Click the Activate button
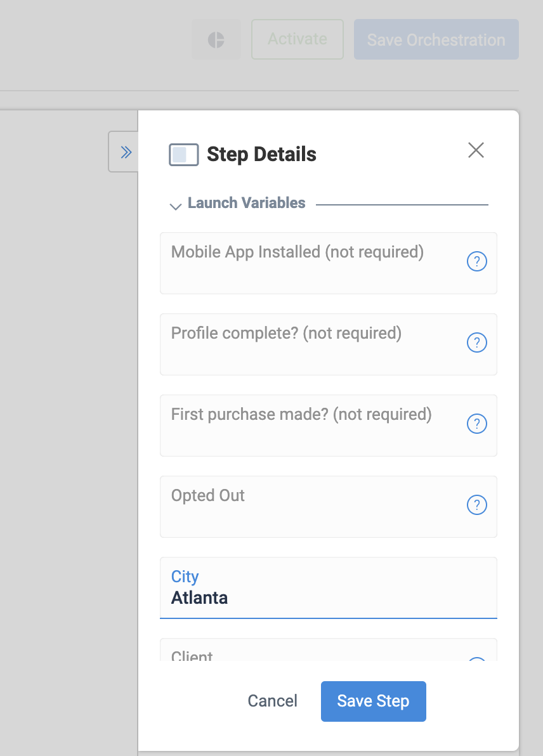This screenshot has width=543, height=756. point(298,39)
